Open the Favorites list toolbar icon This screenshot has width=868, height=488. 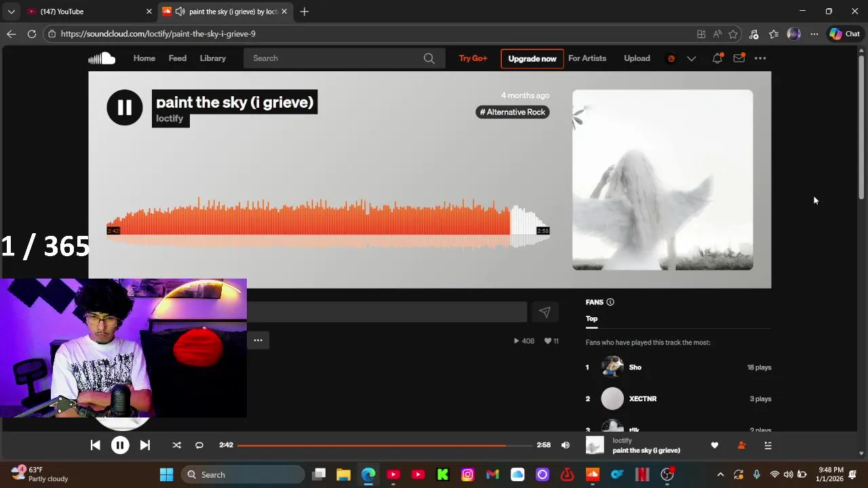pos(774,34)
